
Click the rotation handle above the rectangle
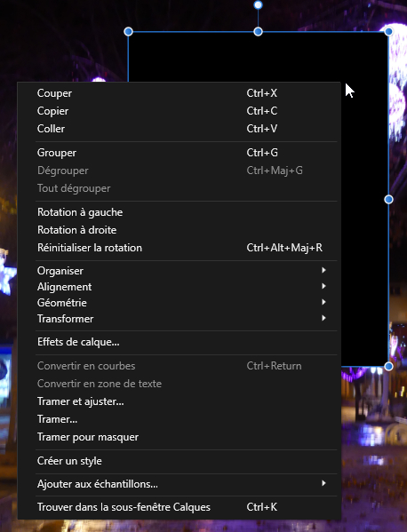coord(258,4)
